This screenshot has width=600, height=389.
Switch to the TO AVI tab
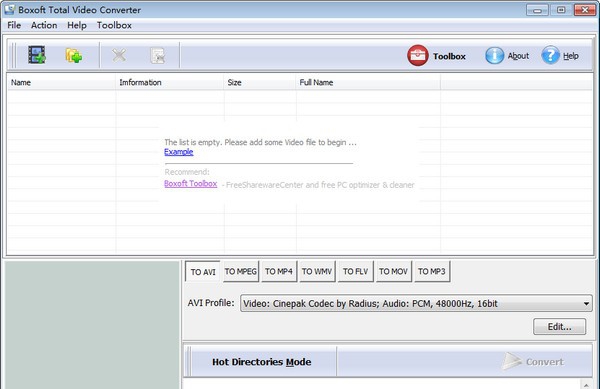pyautogui.click(x=203, y=272)
